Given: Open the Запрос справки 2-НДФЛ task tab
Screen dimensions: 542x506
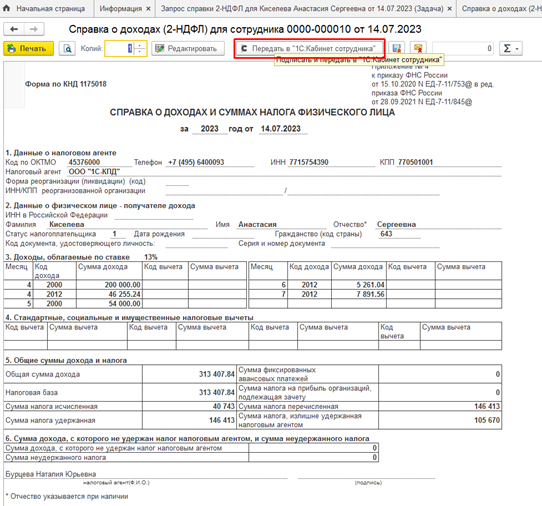Looking at the screenshot, I should [x=302, y=9].
